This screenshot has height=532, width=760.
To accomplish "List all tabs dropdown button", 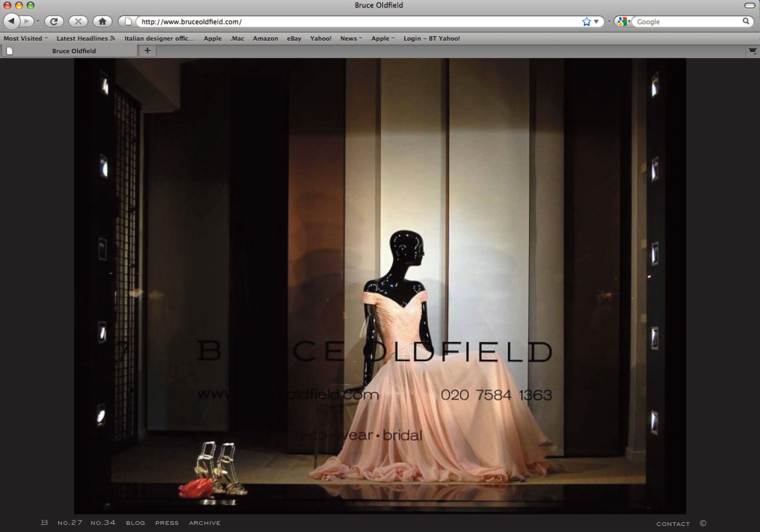I will coord(753,51).
